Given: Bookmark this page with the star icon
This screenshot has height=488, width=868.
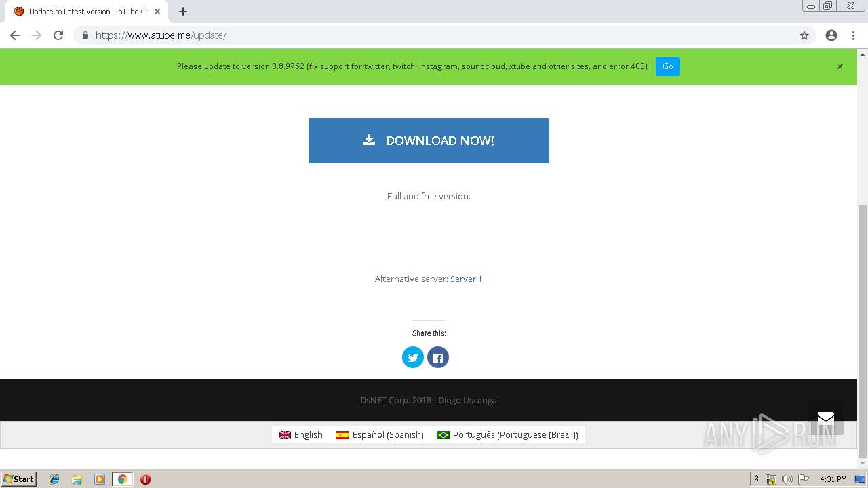Looking at the screenshot, I should point(804,35).
